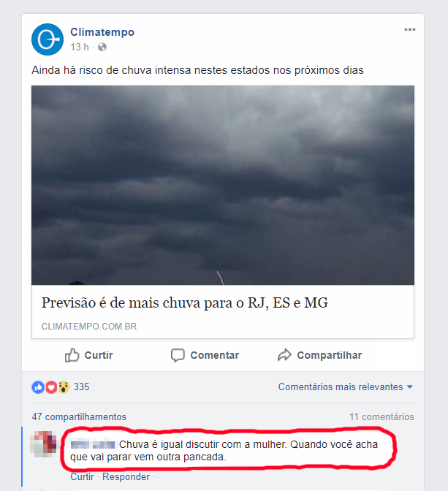Viewport: 448px width, 491px height.
Task: Open the 13 h timestamp link
Action: click(80, 47)
